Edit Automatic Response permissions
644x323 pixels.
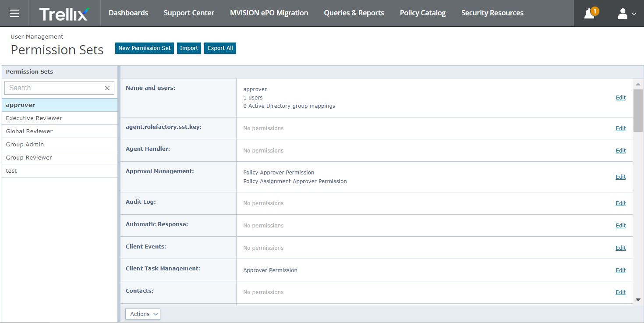click(x=620, y=226)
